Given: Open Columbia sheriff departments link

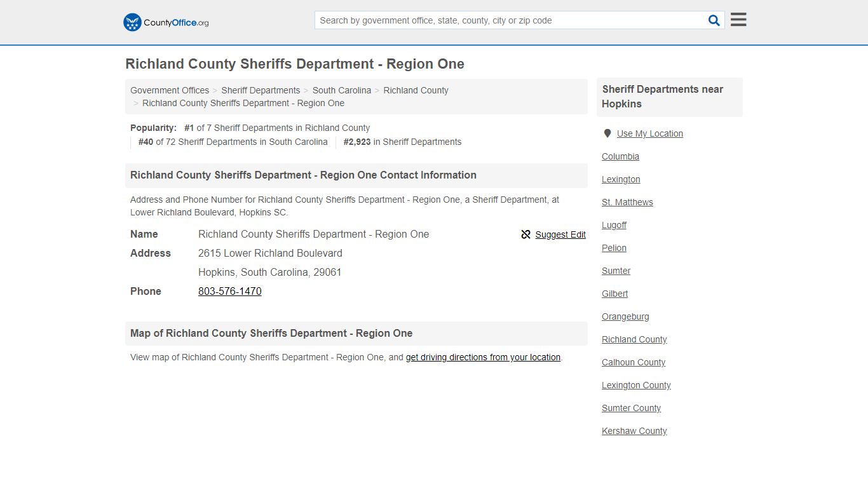Looking at the screenshot, I should (x=620, y=156).
